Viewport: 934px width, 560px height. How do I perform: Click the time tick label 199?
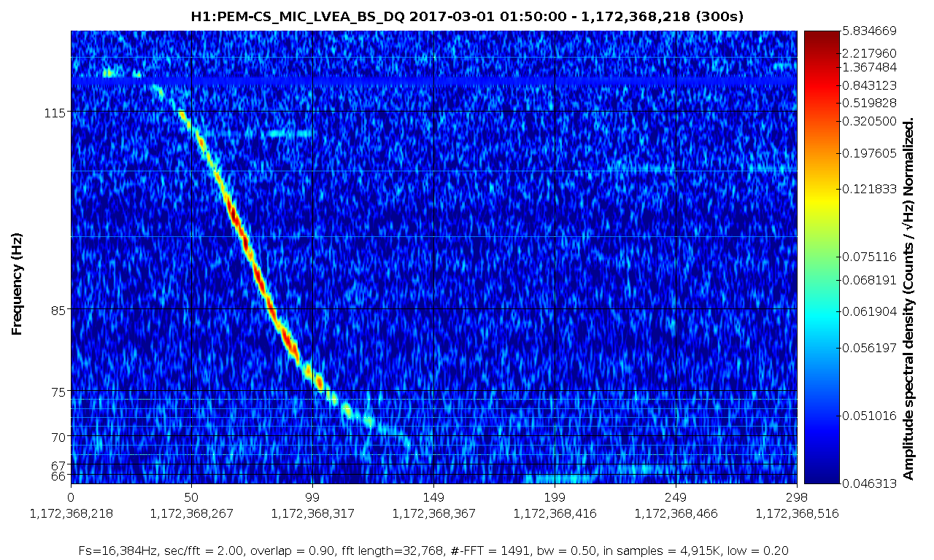pos(555,497)
